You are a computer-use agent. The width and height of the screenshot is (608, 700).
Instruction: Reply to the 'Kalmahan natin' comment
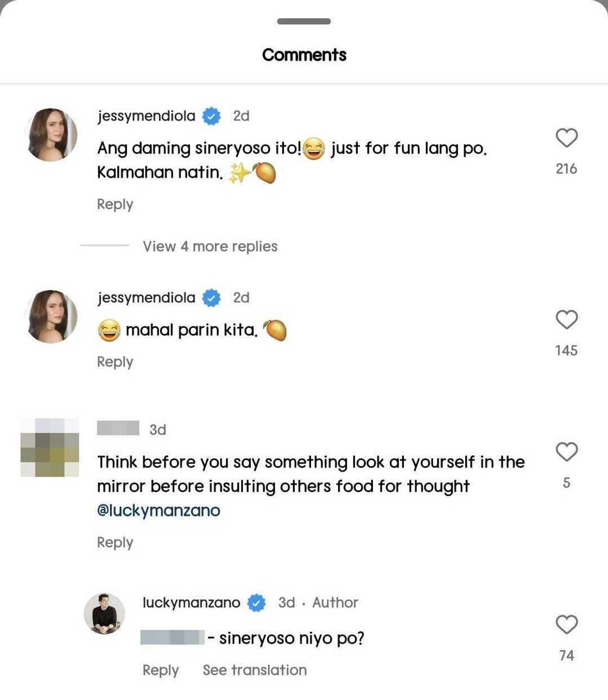[115, 205]
